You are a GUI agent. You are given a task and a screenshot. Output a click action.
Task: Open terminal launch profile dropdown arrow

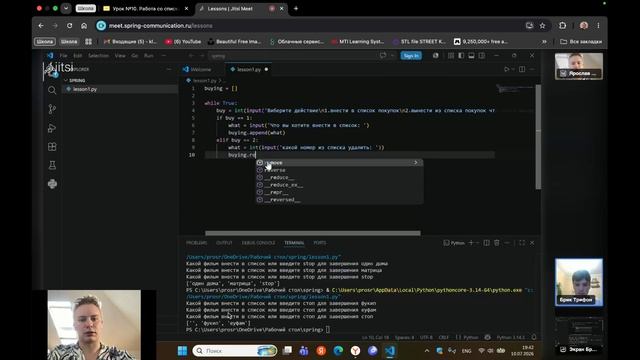coord(477,243)
